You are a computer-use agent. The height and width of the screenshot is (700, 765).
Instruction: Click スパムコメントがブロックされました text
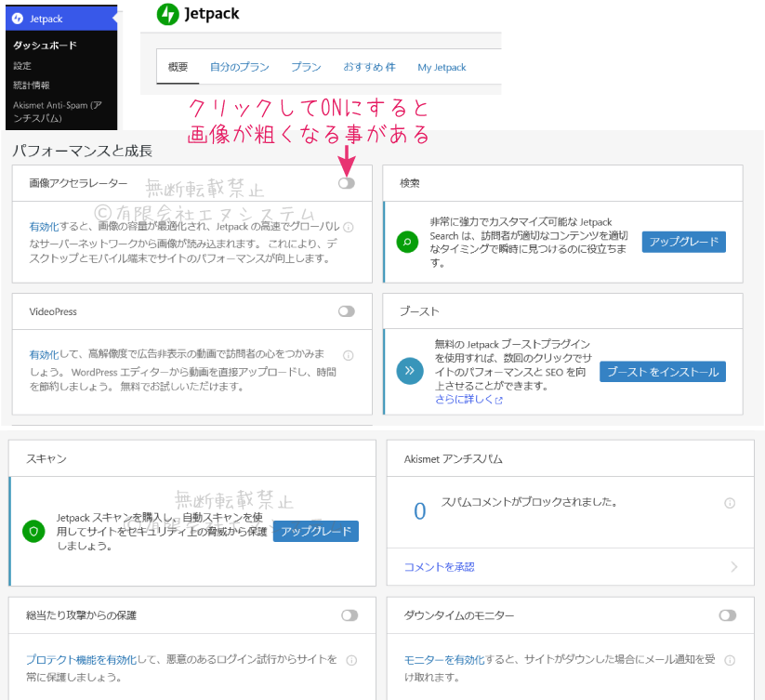(x=529, y=502)
